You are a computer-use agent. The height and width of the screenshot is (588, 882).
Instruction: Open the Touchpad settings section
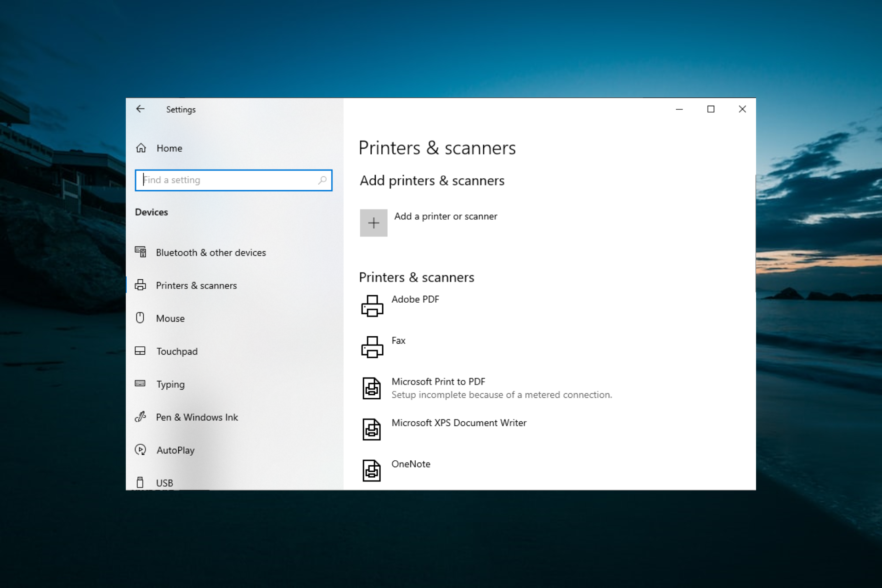(x=176, y=351)
